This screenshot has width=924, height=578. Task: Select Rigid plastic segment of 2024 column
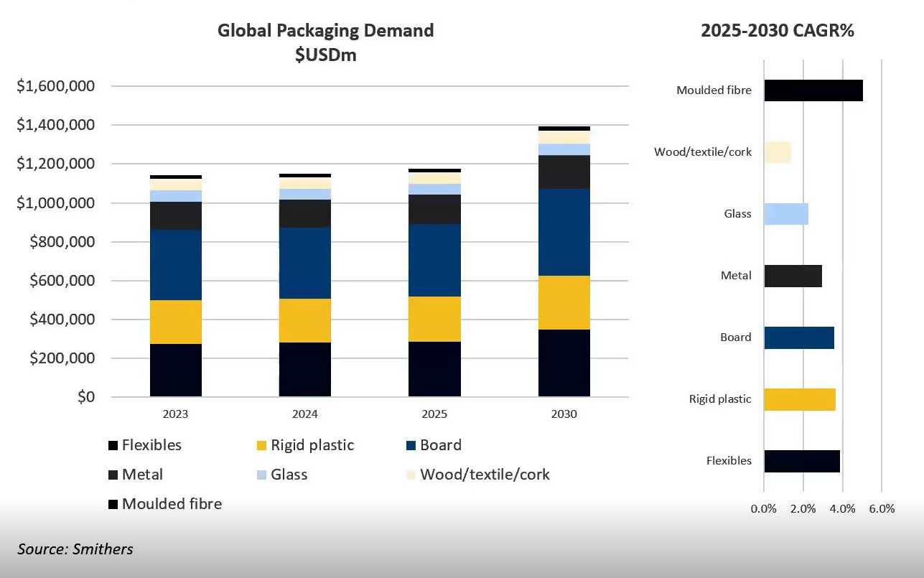point(304,320)
